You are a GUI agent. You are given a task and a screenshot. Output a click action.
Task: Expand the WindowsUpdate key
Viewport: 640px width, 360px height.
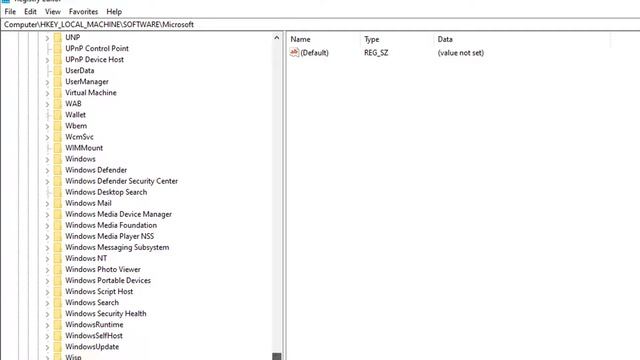point(47,347)
